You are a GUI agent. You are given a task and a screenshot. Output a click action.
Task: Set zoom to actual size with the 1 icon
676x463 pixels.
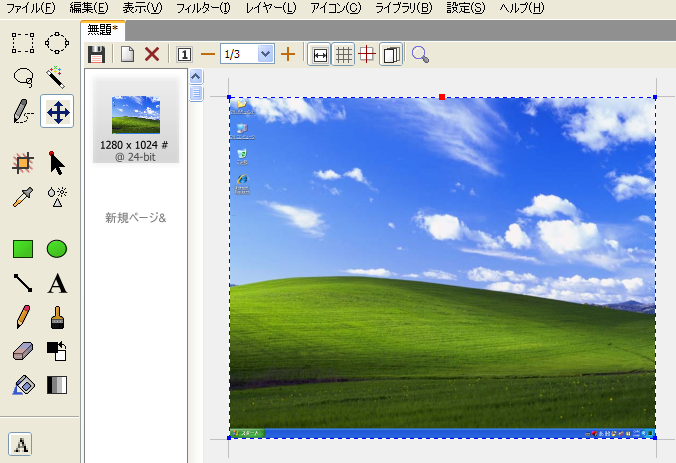click(184, 55)
